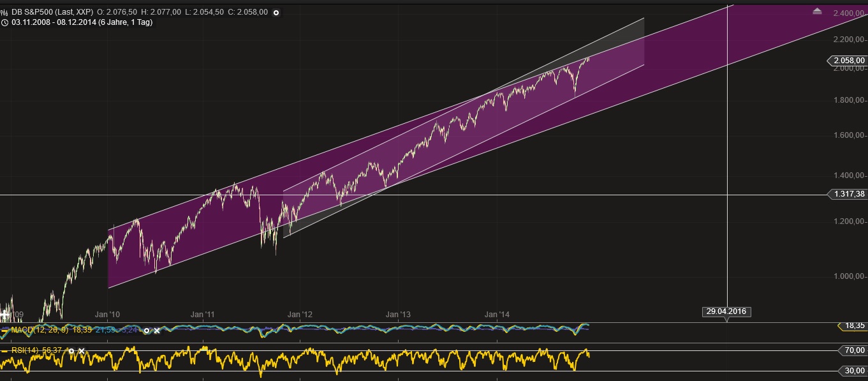Click the Jan '12 axis label
This screenshot has height=381, width=868.
click(300, 314)
